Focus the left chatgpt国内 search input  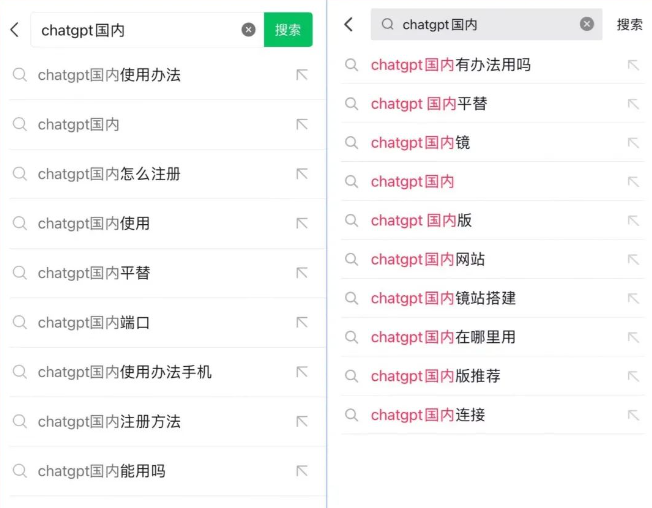tap(137, 30)
